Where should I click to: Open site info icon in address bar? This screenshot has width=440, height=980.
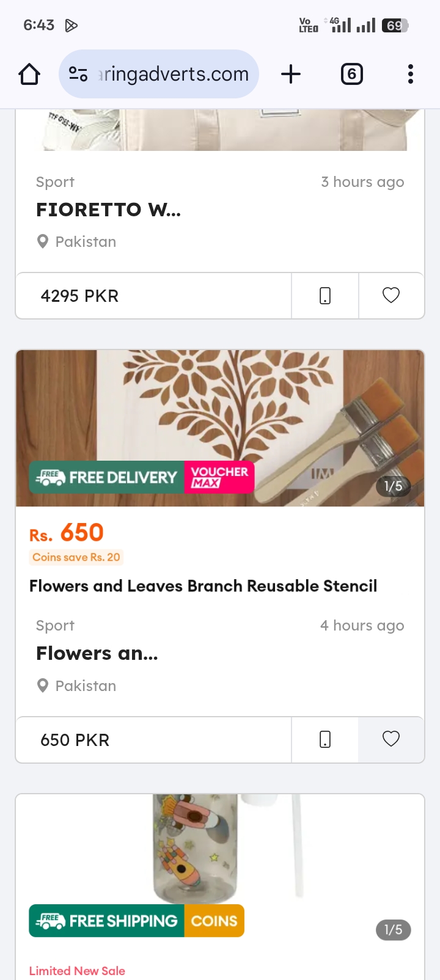click(x=78, y=75)
